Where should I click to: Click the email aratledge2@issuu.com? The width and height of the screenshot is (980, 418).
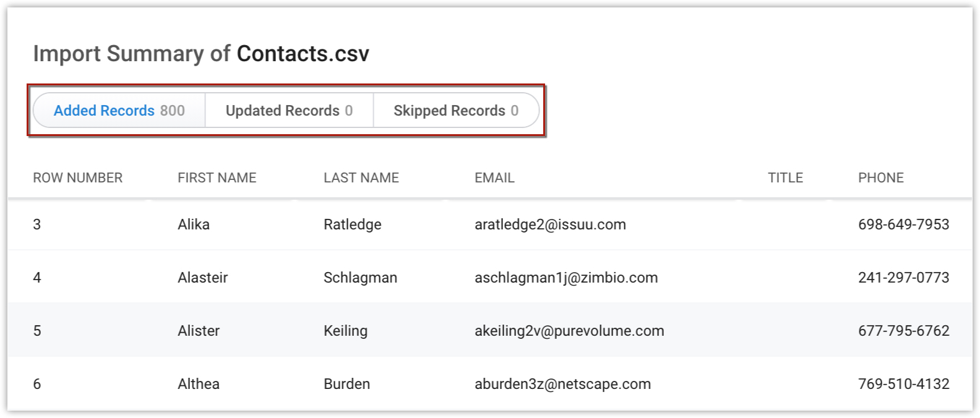click(550, 224)
